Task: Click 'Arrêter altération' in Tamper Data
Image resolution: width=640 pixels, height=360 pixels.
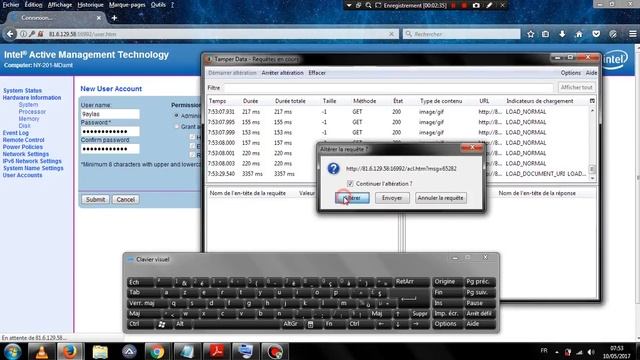Action: pos(282,73)
